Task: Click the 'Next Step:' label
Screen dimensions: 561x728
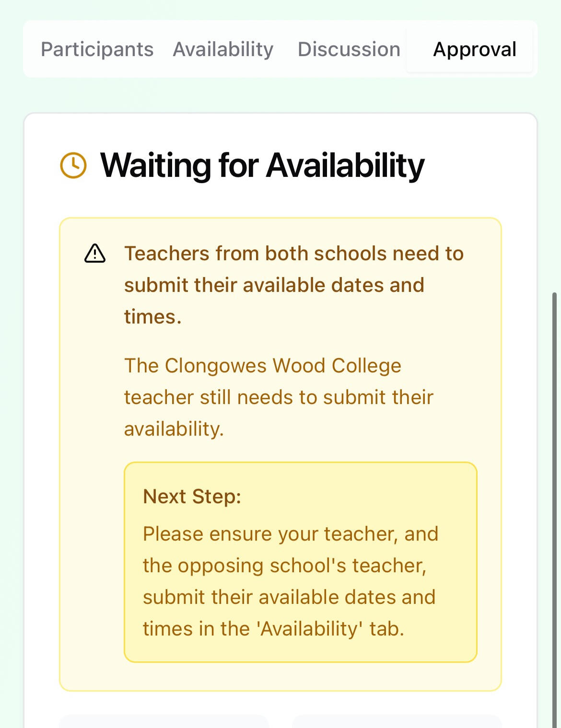Action: click(x=192, y=497)
